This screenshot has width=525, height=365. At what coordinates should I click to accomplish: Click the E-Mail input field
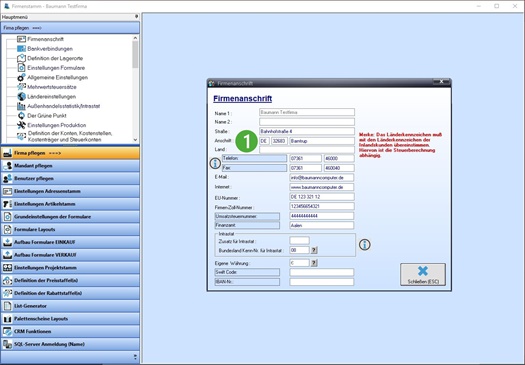click(321, 177)
